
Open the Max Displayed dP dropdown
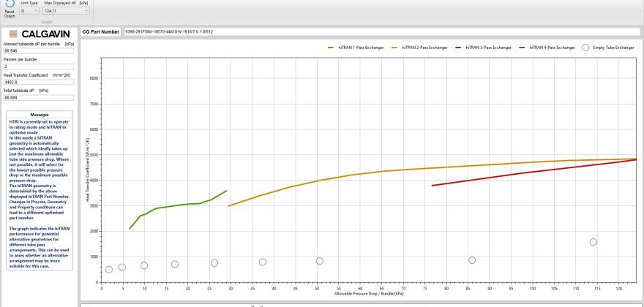point(66,11)
